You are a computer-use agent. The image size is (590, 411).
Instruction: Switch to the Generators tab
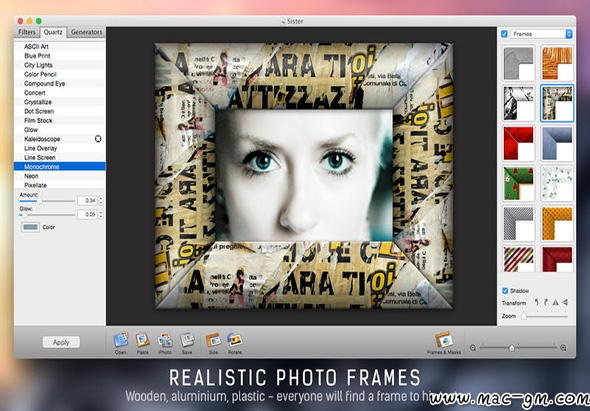(x=86, y=32)
